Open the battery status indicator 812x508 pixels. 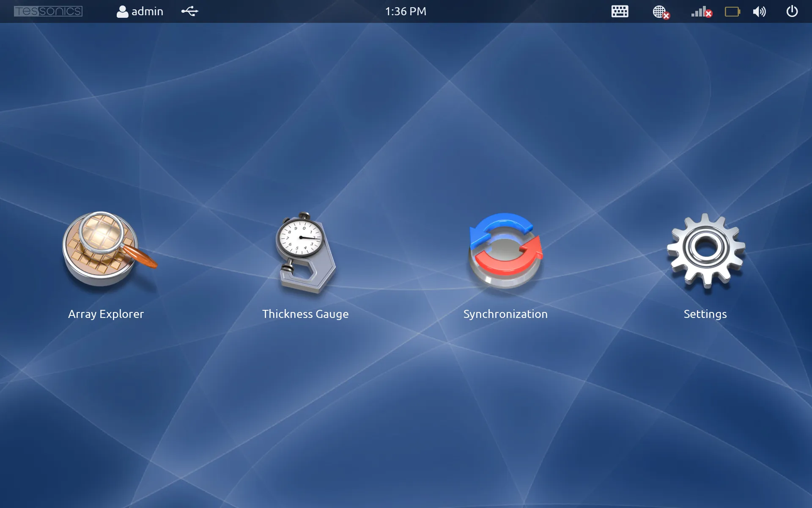(x=732, y=11)
